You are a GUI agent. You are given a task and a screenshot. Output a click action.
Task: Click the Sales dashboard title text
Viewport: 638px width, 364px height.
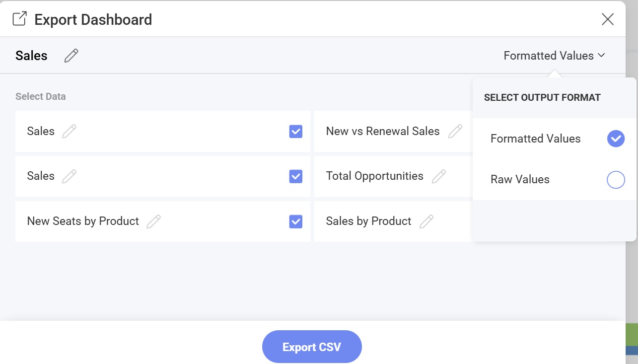click(31, 56)
